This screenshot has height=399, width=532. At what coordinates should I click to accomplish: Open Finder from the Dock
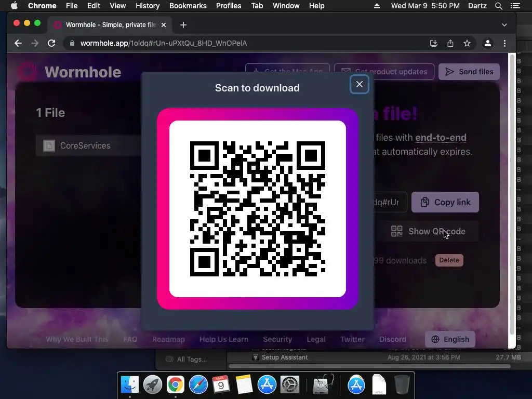coord(130,384)
